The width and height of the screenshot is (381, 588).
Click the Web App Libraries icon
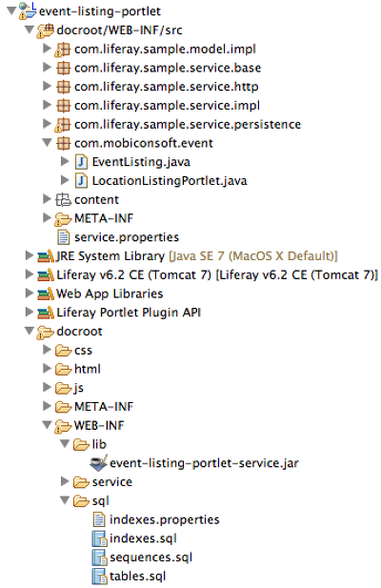coord(46,294)
